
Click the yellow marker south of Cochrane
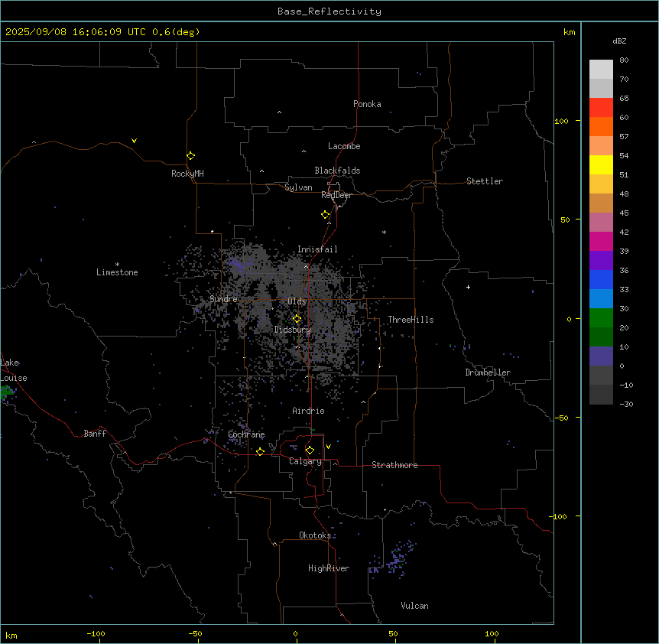point(260,452)
